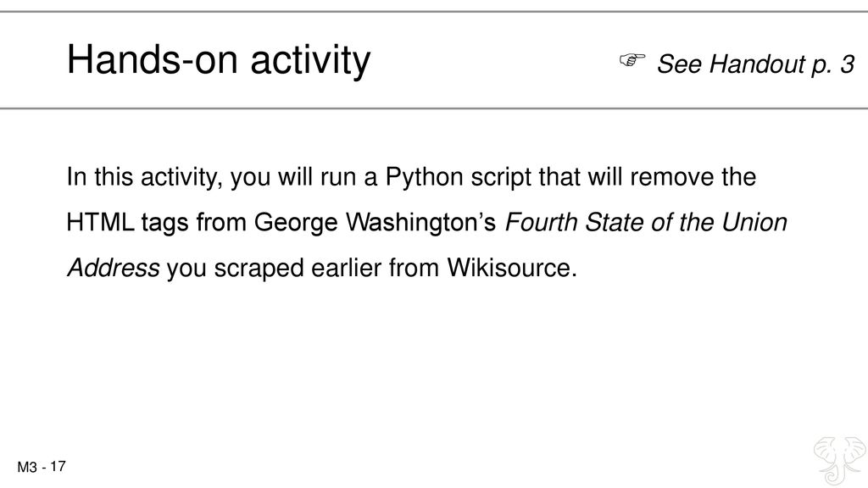The width and height of the screenshot is (868, 488).
Task: Click the top horizontal rule above the title
Action: 434,11
